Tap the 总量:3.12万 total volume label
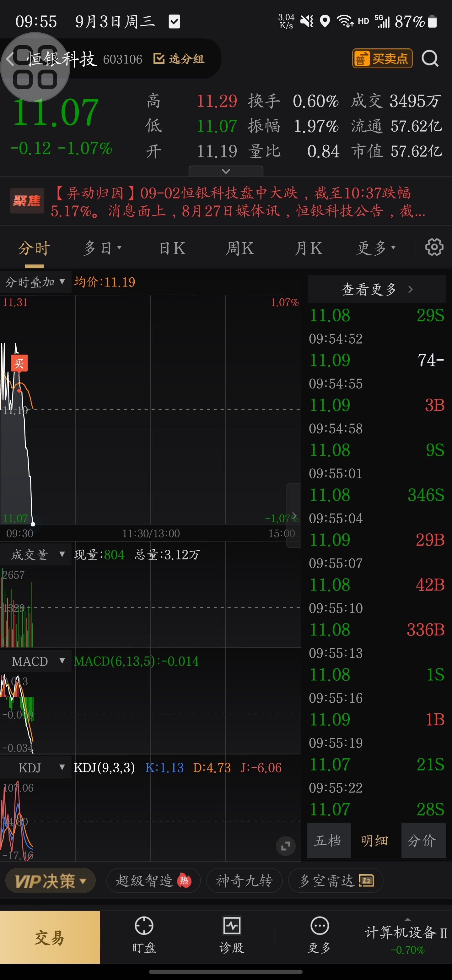The width and height of the screenshot is (452, 980). tap(167, 555)
